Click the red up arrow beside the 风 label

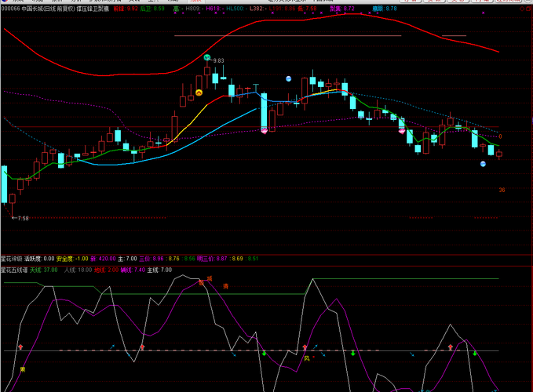click(305, 347)
